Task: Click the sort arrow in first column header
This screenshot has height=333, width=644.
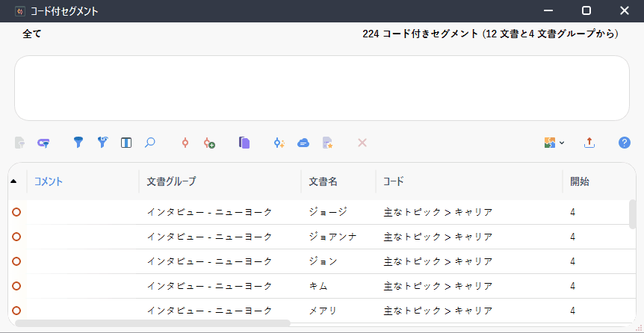Action: [x=13, y=181]
